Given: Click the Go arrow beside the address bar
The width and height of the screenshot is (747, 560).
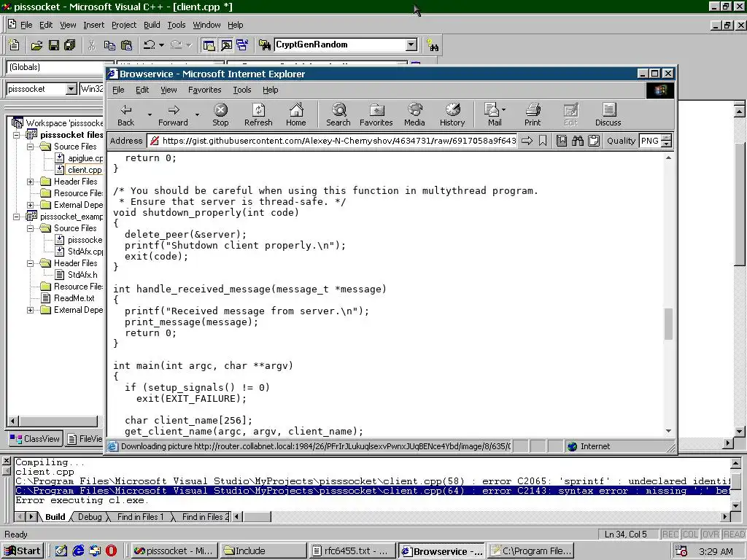Looking at the screenshot, I should [x=527, y=141].
